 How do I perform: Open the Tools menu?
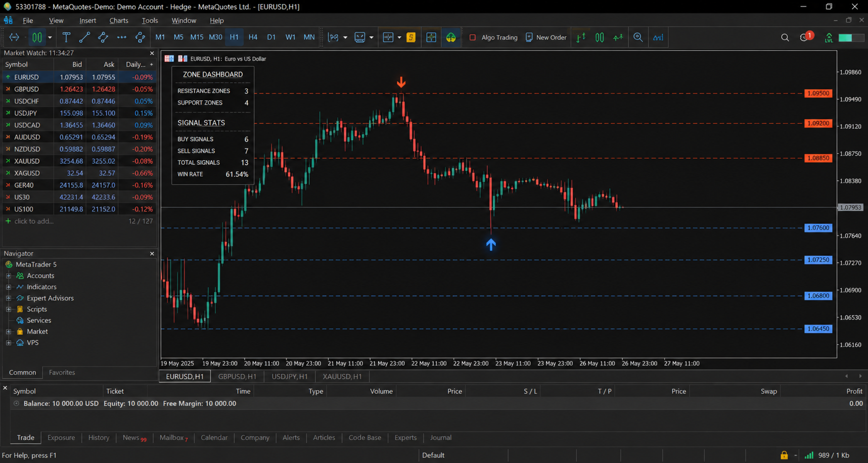150,21
